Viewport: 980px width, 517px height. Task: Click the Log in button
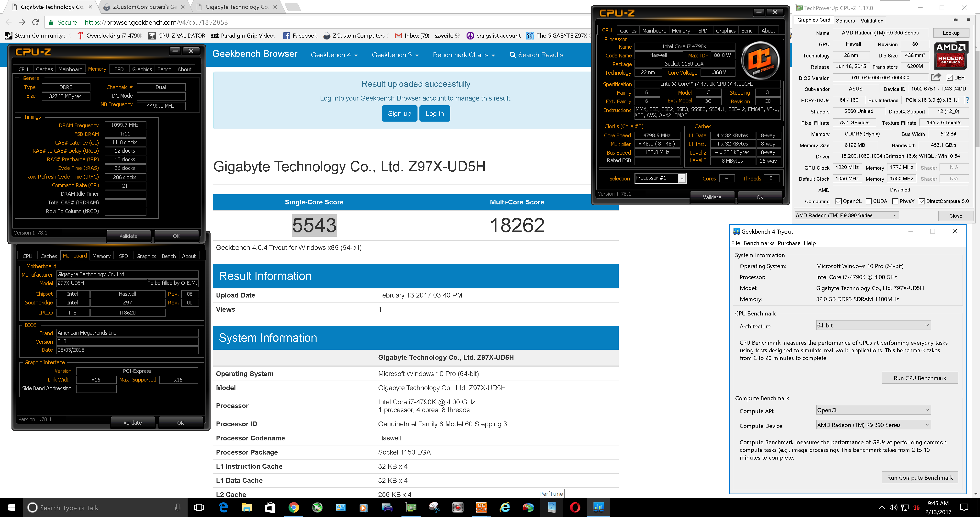pos(434,113)
